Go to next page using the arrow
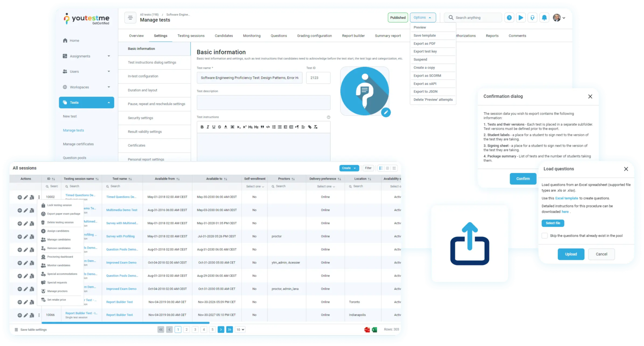 (x=221, y=329)
